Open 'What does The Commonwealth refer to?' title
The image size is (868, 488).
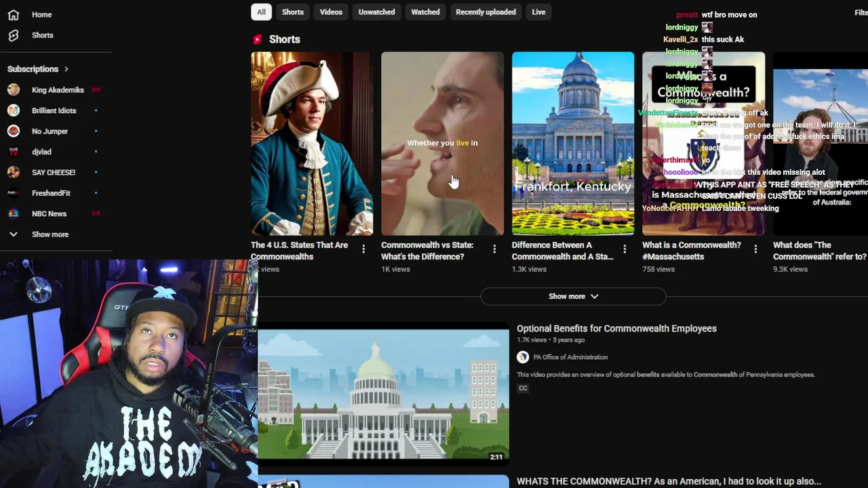click(x=820, y=251)
